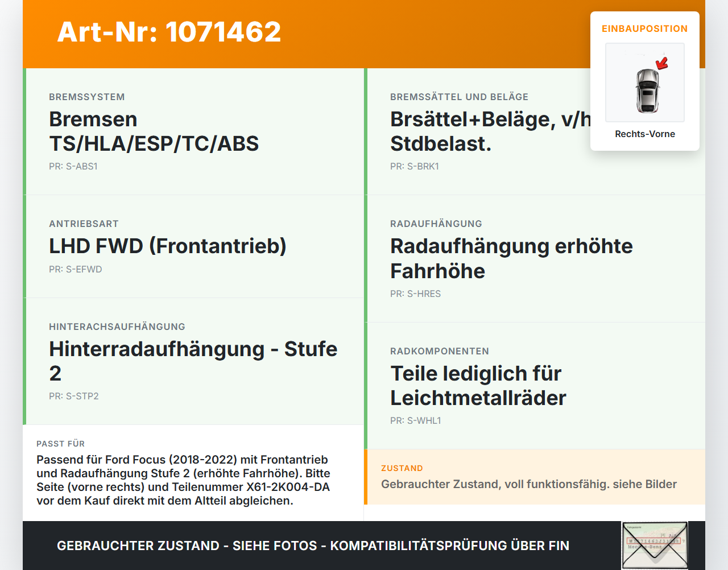
Task: Click the PR: S-BRK1 code
Action: coord(415,167)
